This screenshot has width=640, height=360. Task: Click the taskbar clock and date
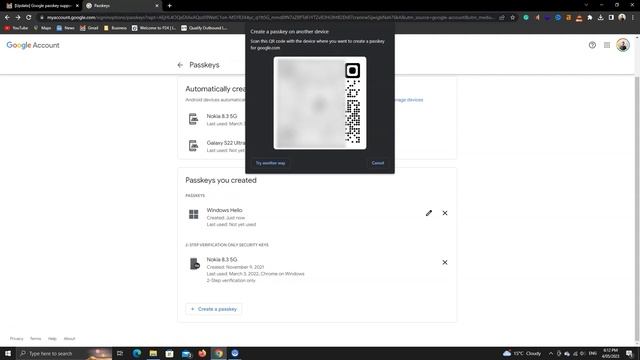[610, 353]
